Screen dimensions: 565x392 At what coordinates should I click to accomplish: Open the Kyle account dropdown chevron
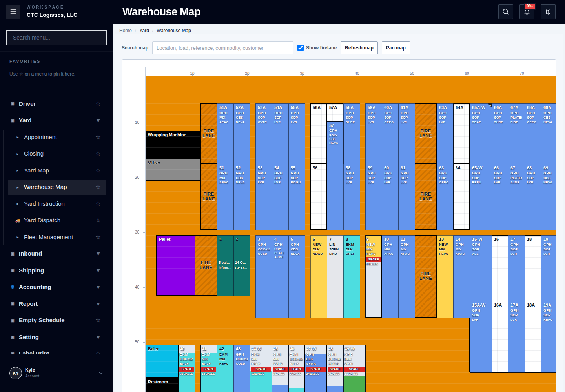(x=101, y=373)
